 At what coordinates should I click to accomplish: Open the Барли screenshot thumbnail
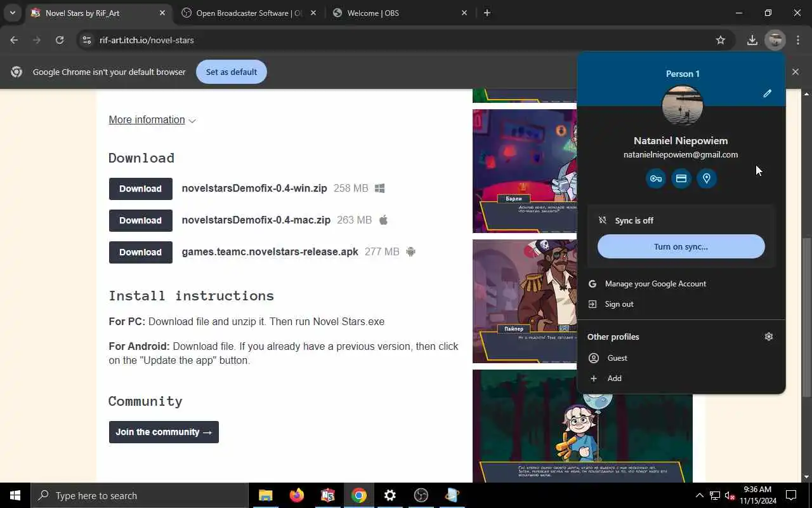coord(525,171)
